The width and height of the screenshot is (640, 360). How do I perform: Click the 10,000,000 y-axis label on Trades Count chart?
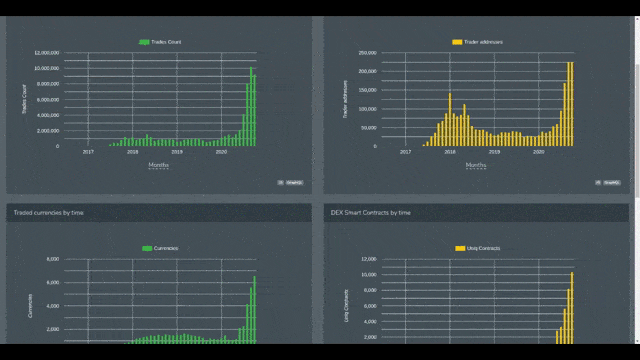[x=47, y=68]
